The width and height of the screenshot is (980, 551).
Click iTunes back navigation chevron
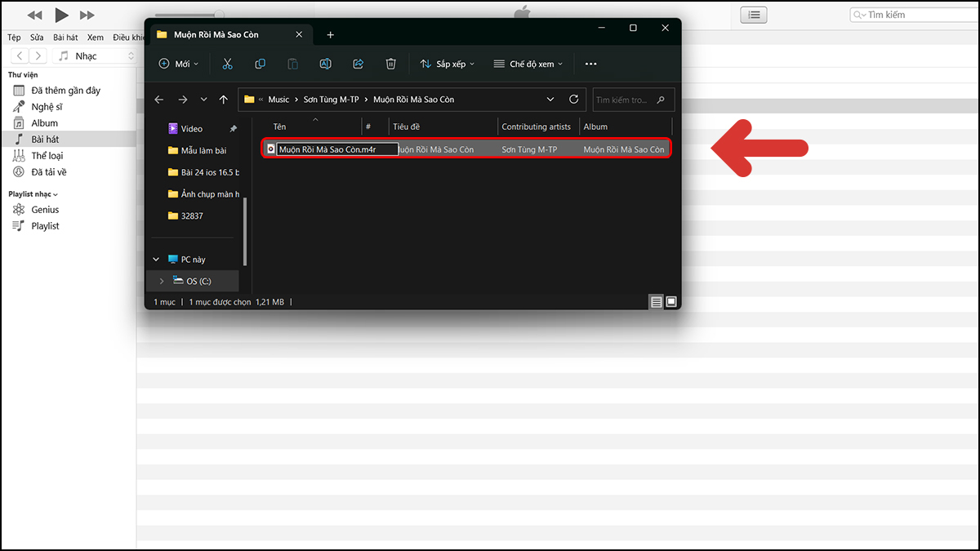pos(20,56)
